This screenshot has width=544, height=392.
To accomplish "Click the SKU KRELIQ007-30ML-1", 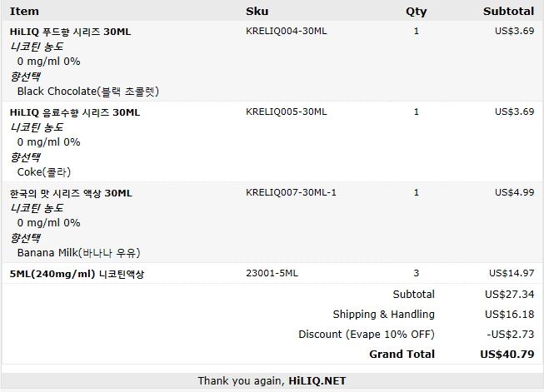I will pyautogui.click(x=291, y=192).
